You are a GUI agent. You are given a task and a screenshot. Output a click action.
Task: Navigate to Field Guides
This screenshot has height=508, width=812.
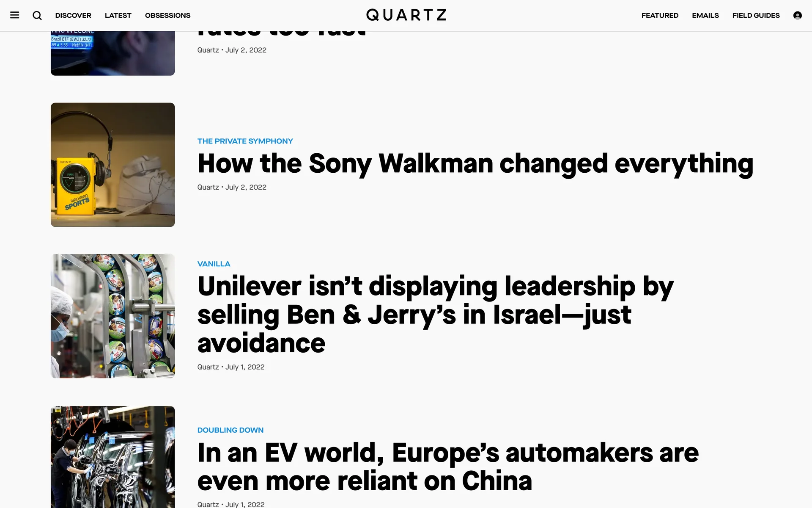point(756,15)
